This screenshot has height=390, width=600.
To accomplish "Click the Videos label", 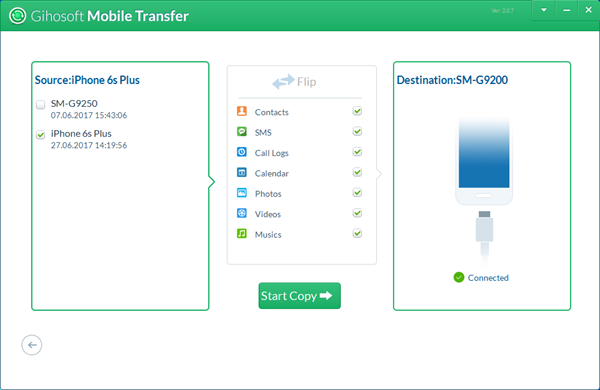I will pos(268,214).
